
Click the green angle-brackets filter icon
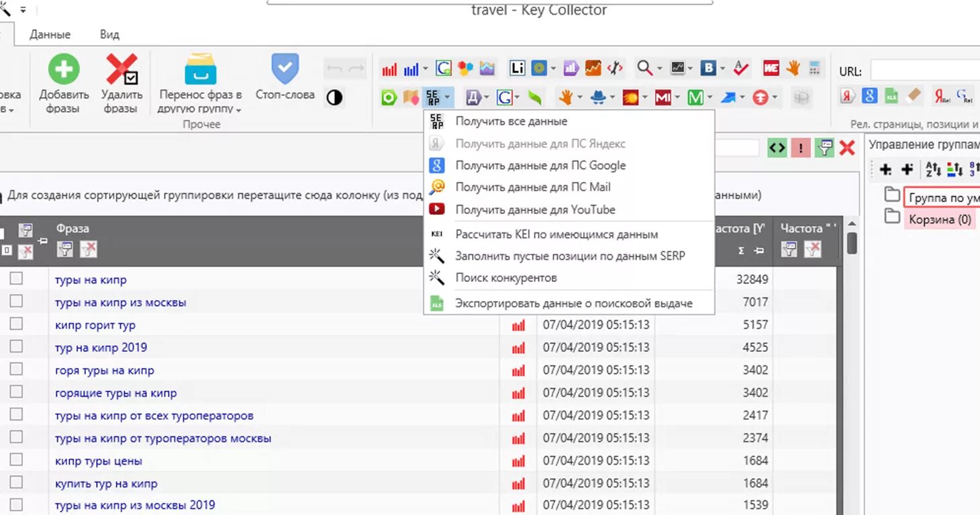(777, 148)
